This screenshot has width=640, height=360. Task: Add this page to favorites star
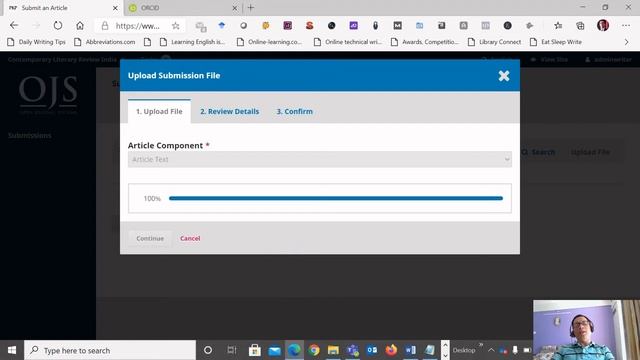tap(176, 26)
